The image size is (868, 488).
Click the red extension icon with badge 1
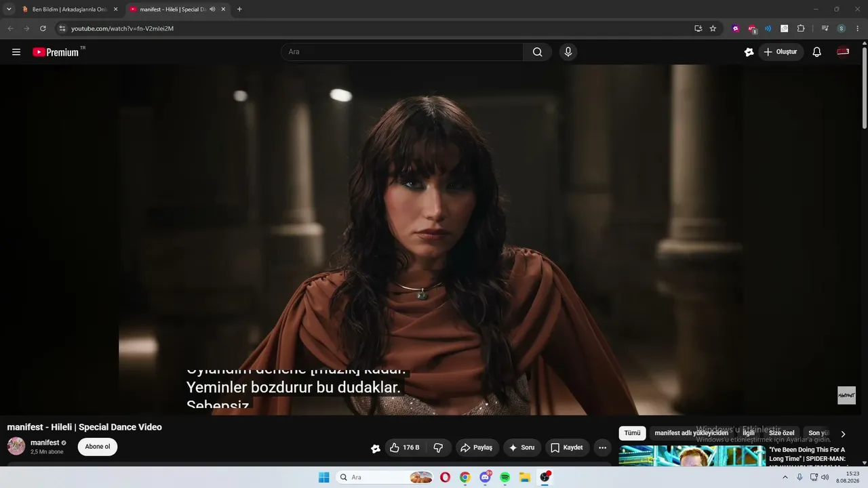coord(752,28)
